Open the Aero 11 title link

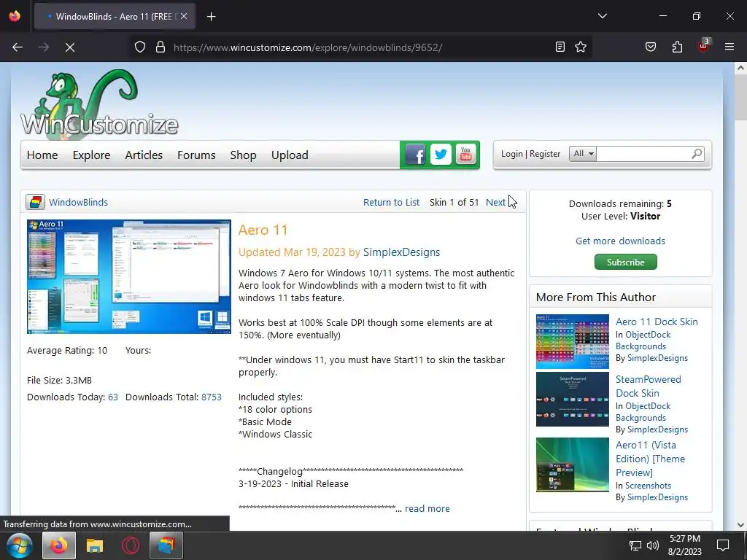pyautogui.click(x=263, y=230)
